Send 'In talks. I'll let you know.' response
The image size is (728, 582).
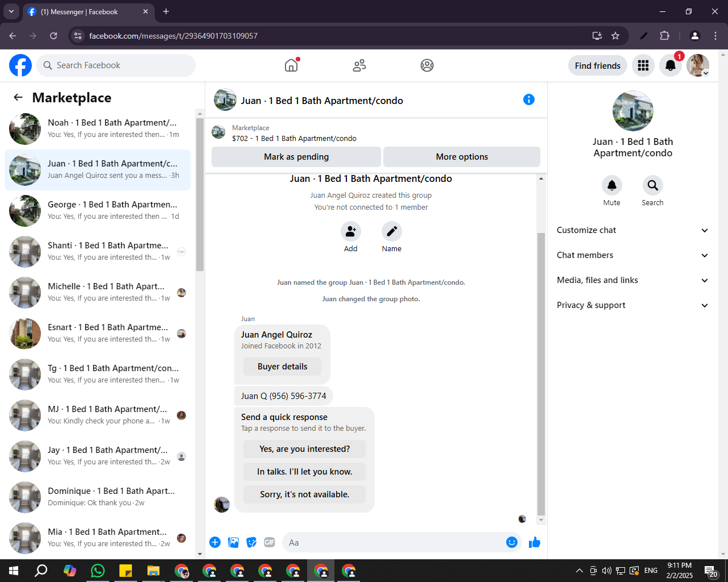[x=304, y=472]
